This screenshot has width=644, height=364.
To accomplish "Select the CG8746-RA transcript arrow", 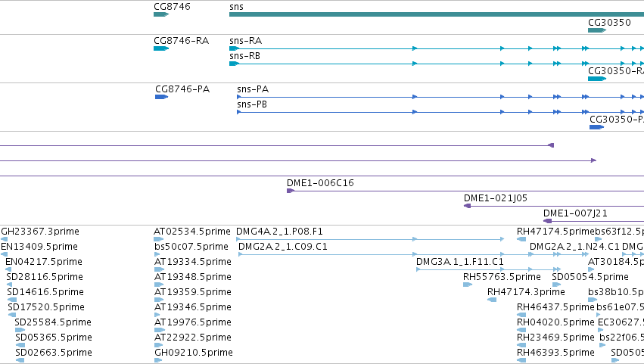I will click(161, 48).
